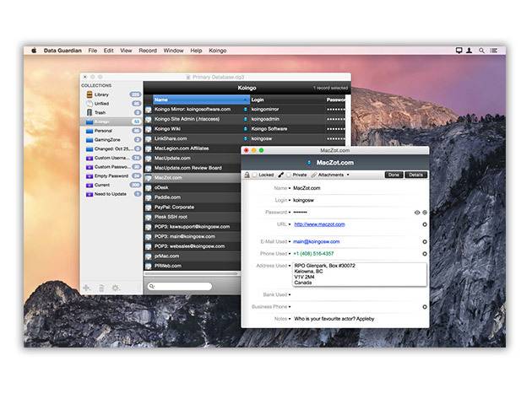This screenshot has width=532, height=399.
Task: Click the search field below the record list
Action: coord(180,287)
